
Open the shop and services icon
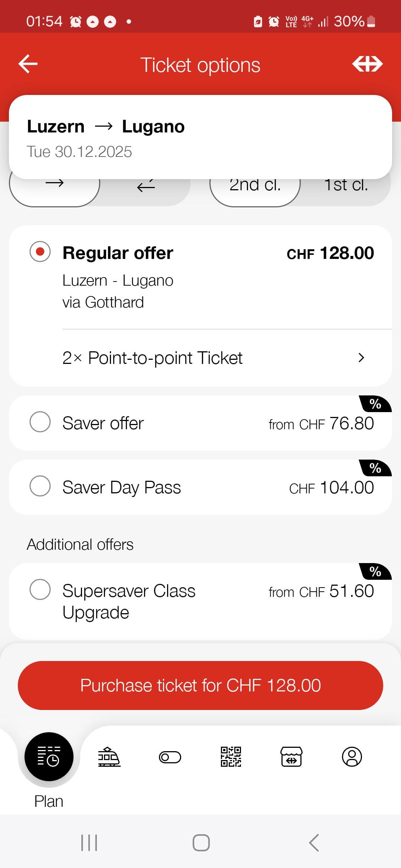tap(291, 757)
